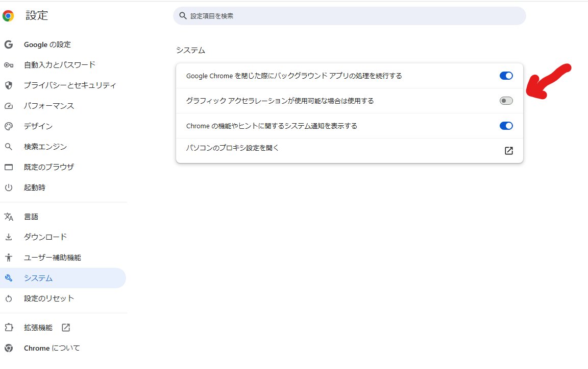Screen dimensions: 588x369
Task: Open 自動入力とパスワード via its key icon
Action: tap(9, 65)
